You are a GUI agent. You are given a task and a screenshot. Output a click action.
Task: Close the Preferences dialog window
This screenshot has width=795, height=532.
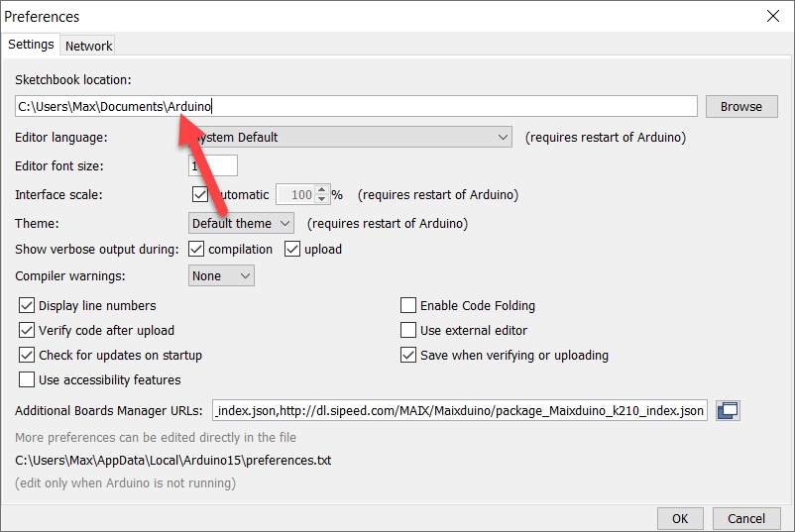click(772, 16)
